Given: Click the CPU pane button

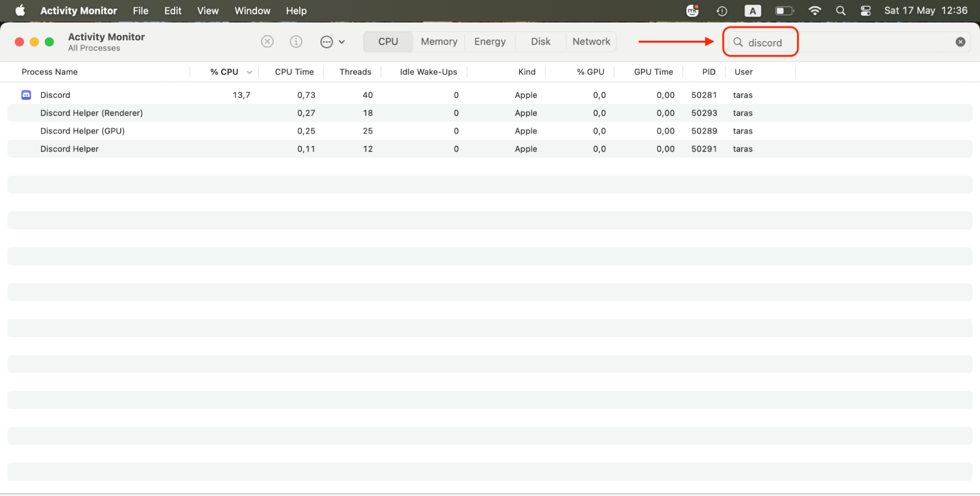Looking at the screenshot, I should pos(387,42).
